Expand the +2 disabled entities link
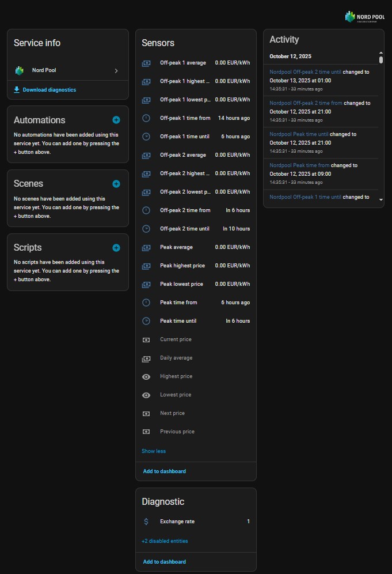The height and width of the screenshot is (574, 392). [x=165, y=541]
